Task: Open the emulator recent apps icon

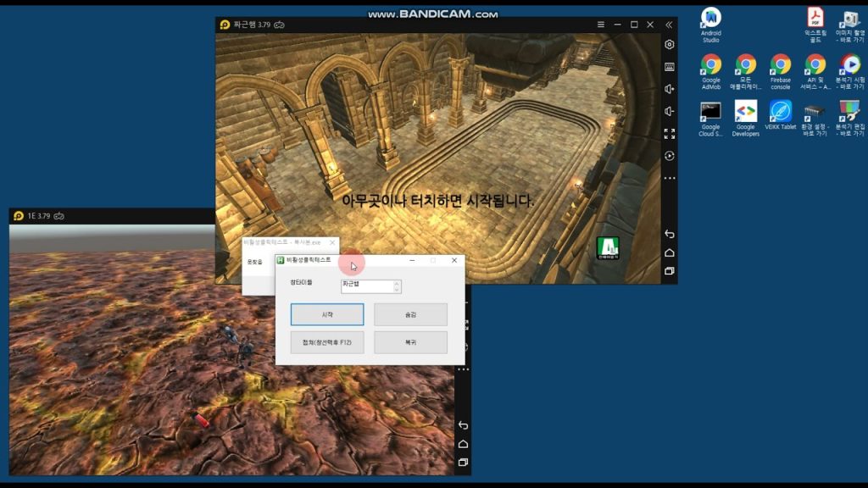Action: pyautogui.click(x=669, y=271)
